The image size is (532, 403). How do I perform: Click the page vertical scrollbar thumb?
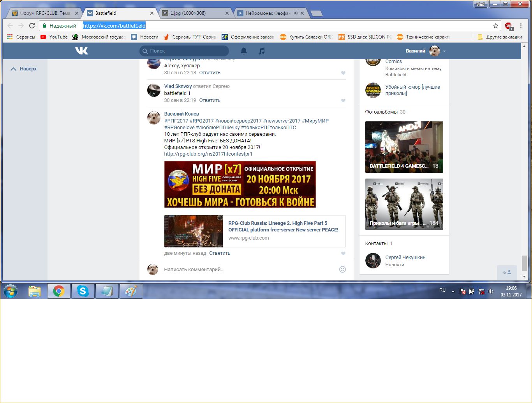[524, 263]
